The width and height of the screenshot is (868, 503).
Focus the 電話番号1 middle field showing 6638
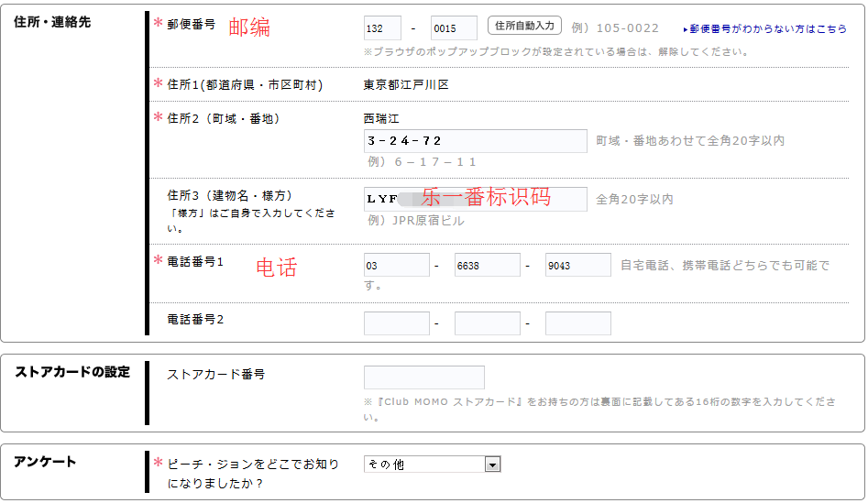click(x=487, y=266)
